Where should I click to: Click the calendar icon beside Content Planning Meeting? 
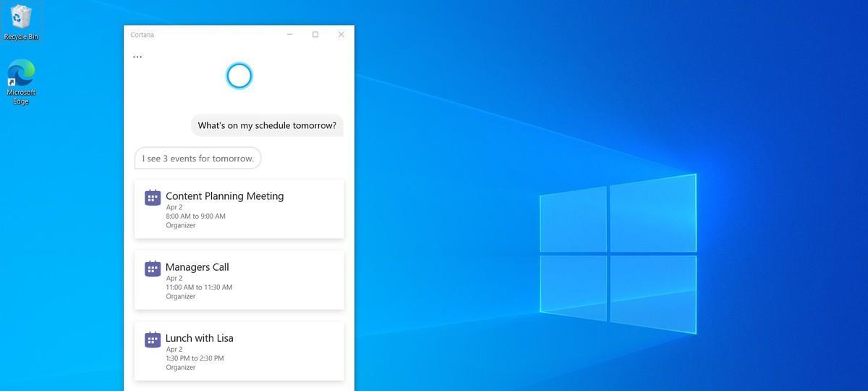pos(153,198)
